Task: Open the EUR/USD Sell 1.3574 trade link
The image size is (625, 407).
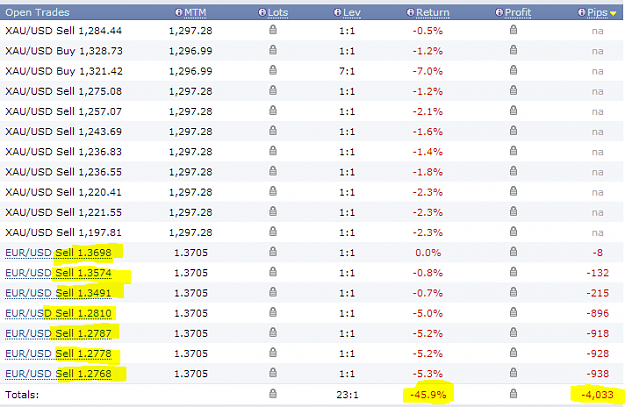Action: [x=58, y=273]
